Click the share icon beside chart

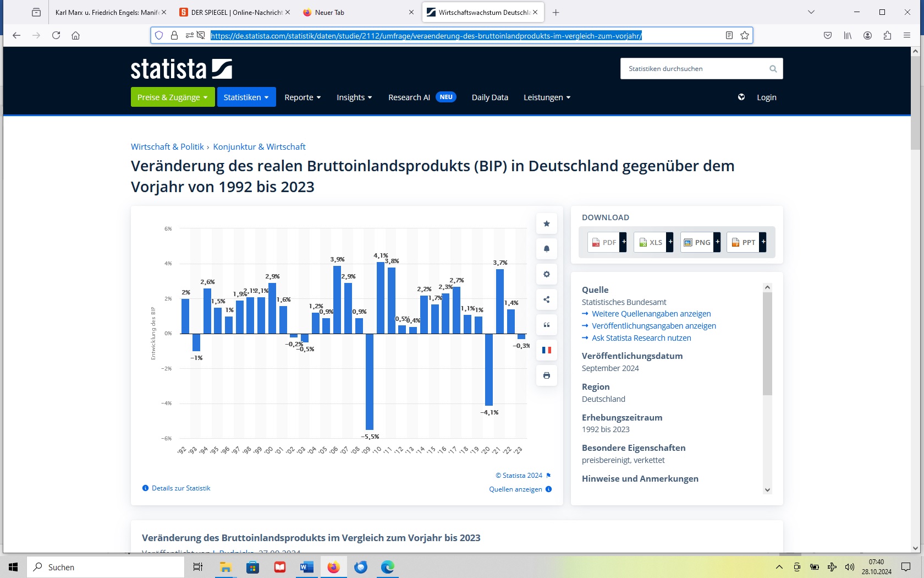pyautogui.click(x=546, y=299)
